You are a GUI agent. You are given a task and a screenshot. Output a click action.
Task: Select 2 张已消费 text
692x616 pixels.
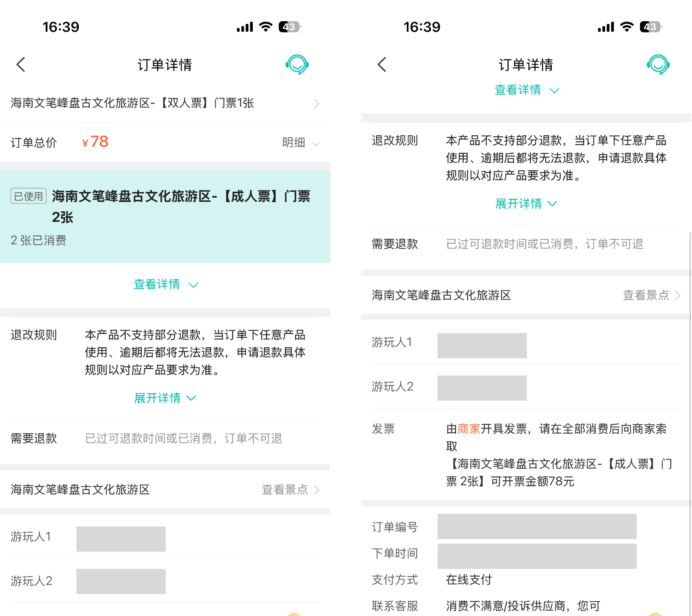click(x=38, y=240)
